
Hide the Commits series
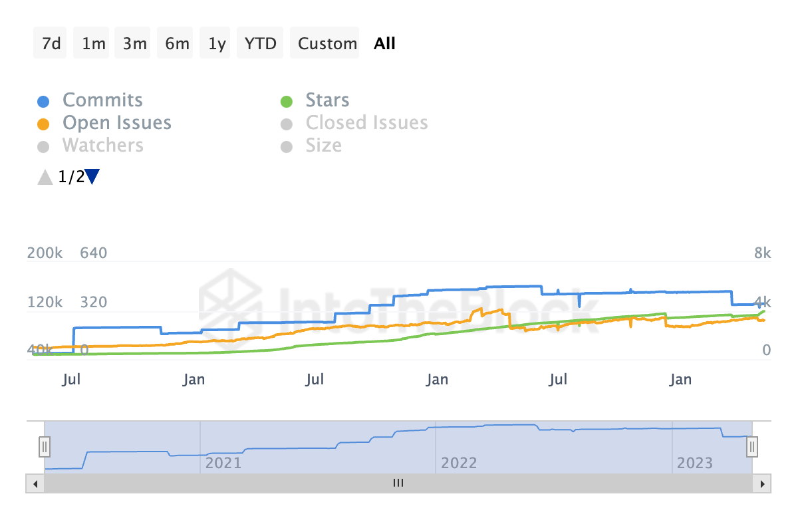[102, 100]
